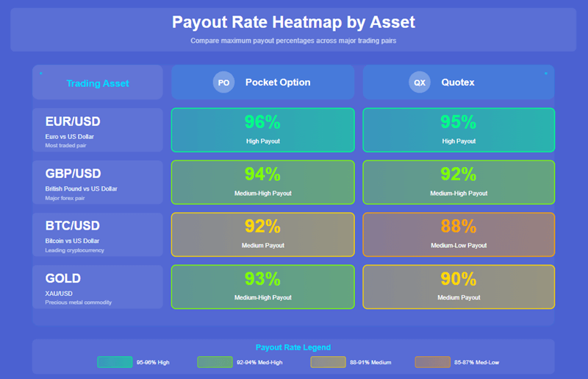Click the 'Major forex pair' note
The image size is (588, 379).
[65, 198]
